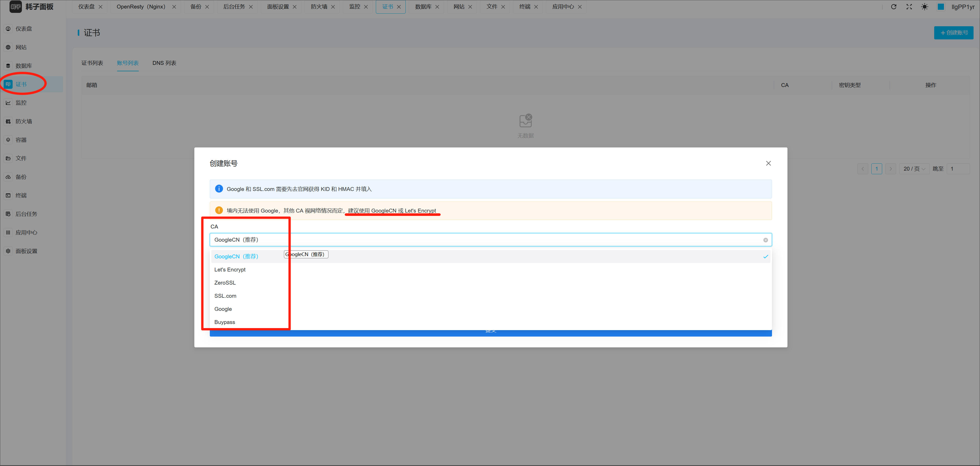Click the refresh icon in top bar

[x=894, y=7]
